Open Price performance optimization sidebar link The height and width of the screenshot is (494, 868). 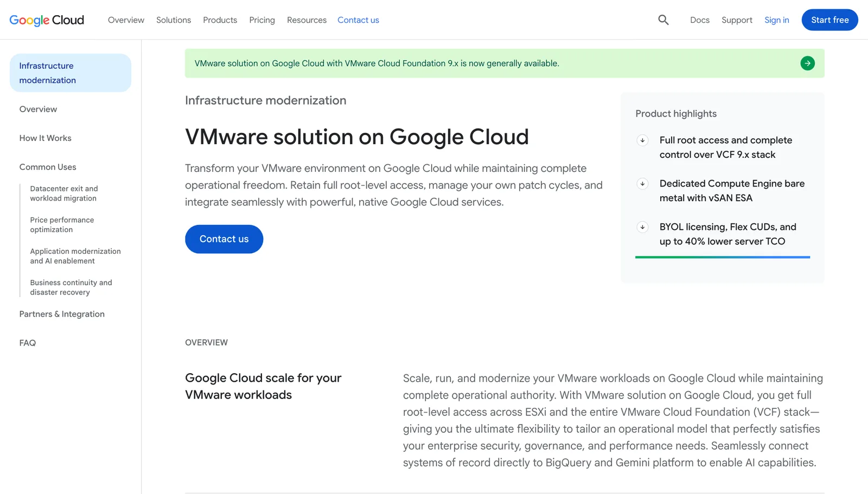pos(62,225)
